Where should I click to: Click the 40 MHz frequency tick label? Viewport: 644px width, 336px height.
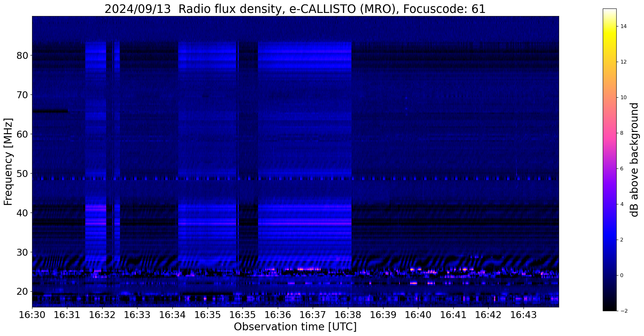(x=22, y=213)
